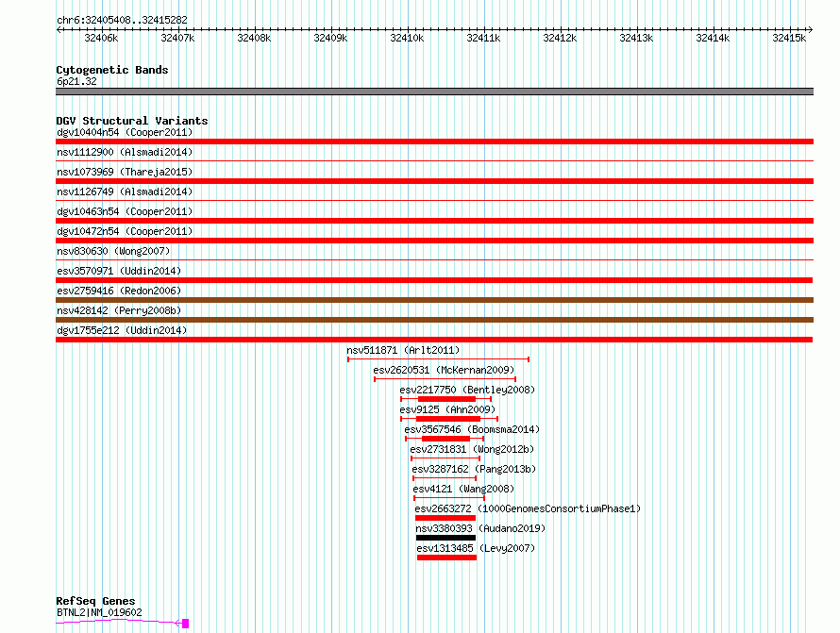
Task: Select the esv2217750 thick red segment
Action: coord(446,399)
